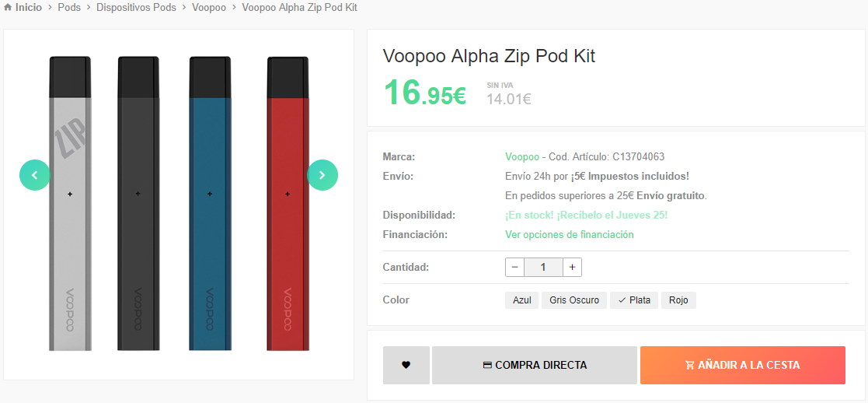Click the red Voopoo device image

288,203
